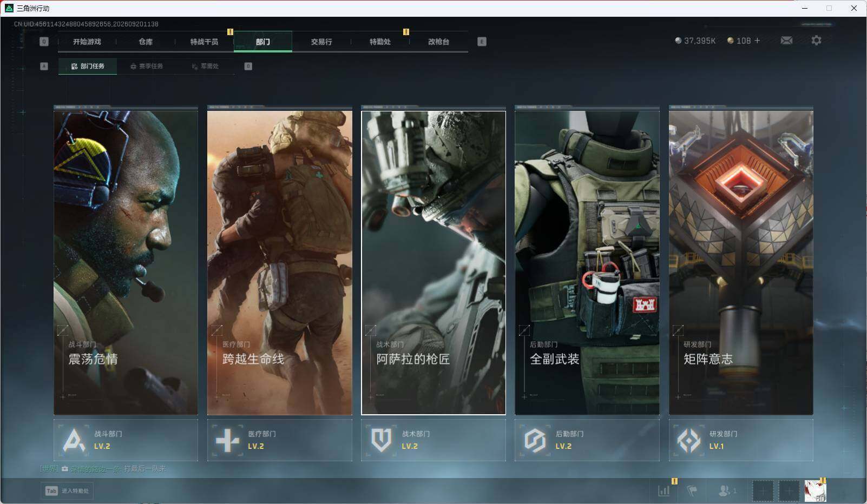Go to the 特战干员 tab
Viewport: 867px width, 504px height.
[x=204, y=42]
